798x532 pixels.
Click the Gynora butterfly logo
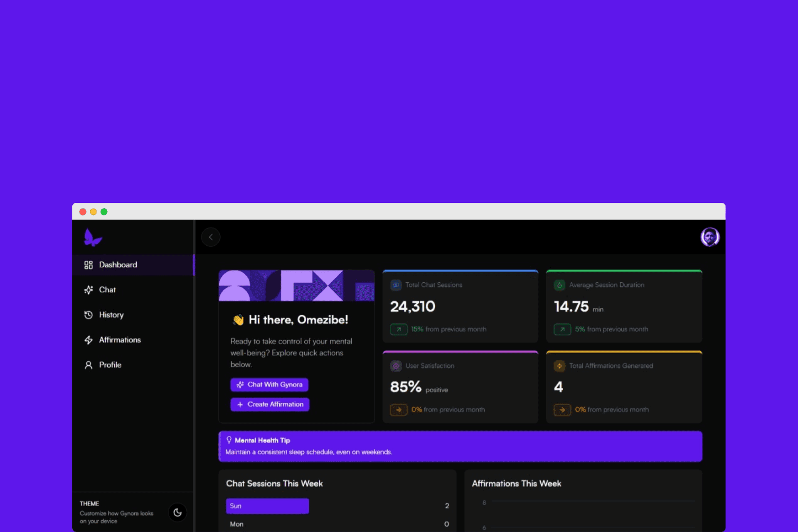point(93,237)
